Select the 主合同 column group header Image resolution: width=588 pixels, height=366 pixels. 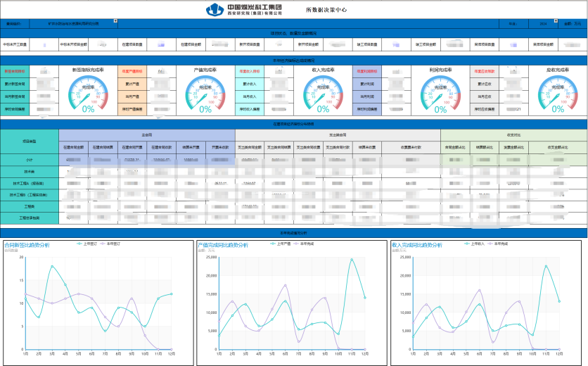[147, 134]
